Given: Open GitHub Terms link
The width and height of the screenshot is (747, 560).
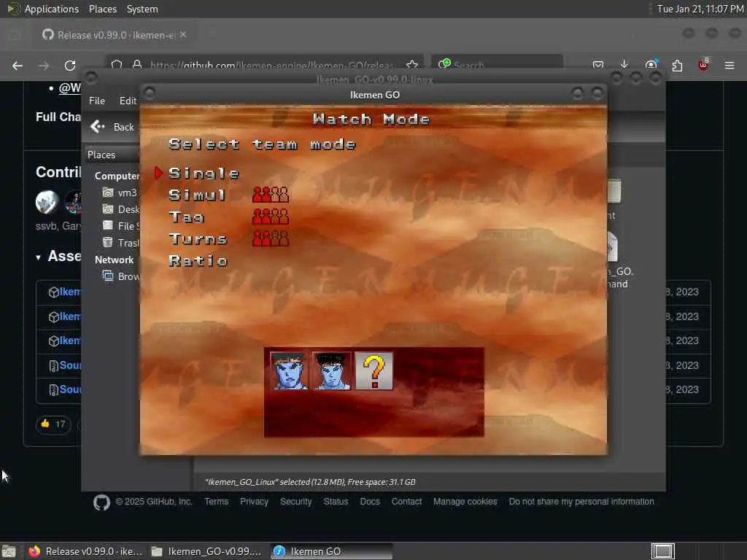Looking at the screenshot, I should coord(216,502).
